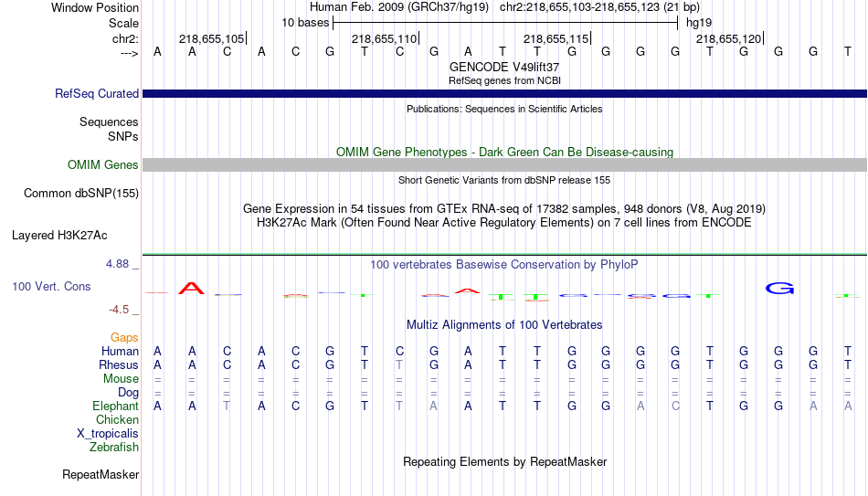This screenshot has height=496, width=868.
Task: Click 'Multiz Alignments of 100 Vertebrates' title
Action: (x=504, y=324)
